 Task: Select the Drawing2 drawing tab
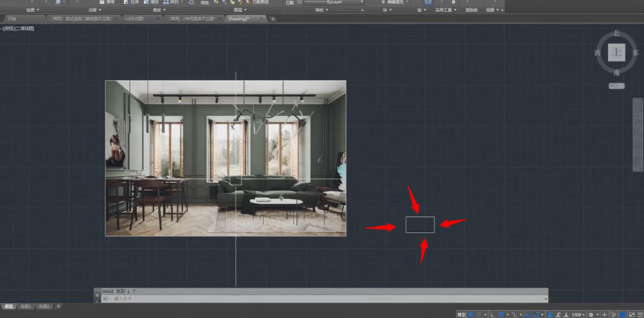246,19
